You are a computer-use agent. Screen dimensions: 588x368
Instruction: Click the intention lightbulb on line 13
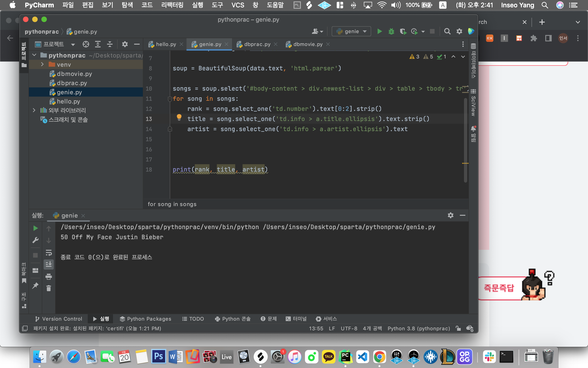pyautogui.click(x=179, y=118)
